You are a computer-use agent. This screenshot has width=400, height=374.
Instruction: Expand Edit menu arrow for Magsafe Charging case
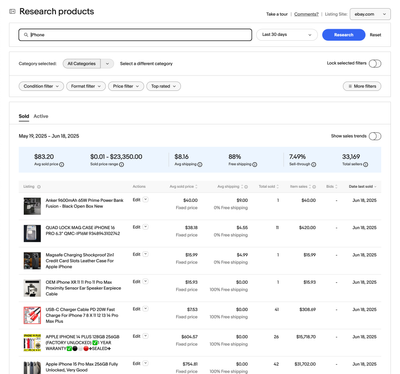(145, 254)
